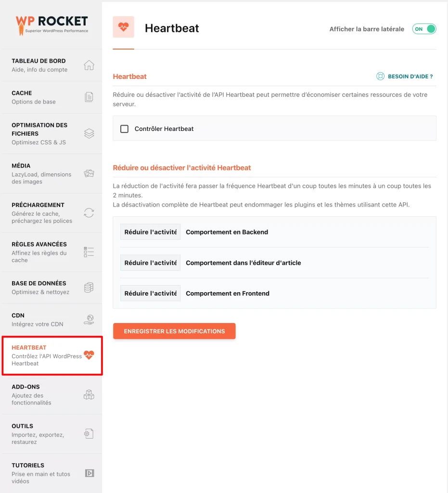Open the Préchargement menu entry
Image resolution: width=448 pixels, height=493 pixels.
pos(52,213)
